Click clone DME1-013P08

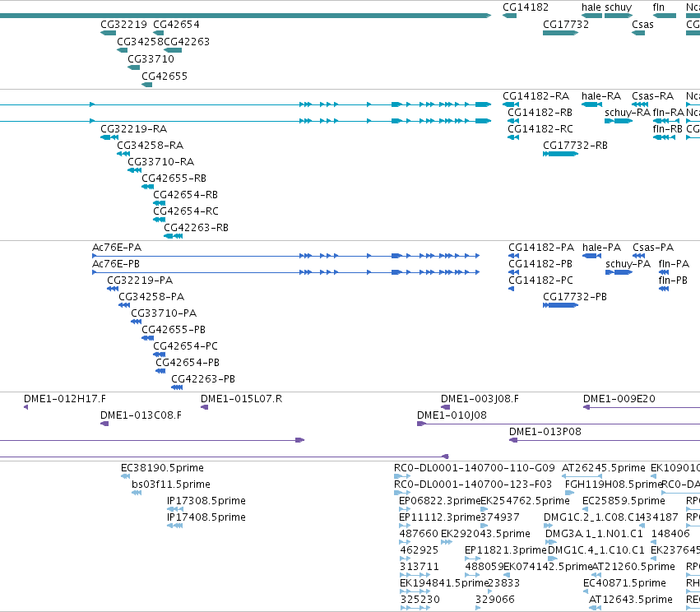[545, 432]
